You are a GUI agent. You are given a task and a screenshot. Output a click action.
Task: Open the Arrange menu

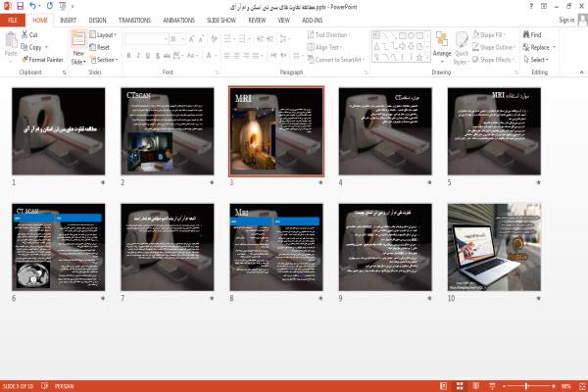[x=442, y=48]
